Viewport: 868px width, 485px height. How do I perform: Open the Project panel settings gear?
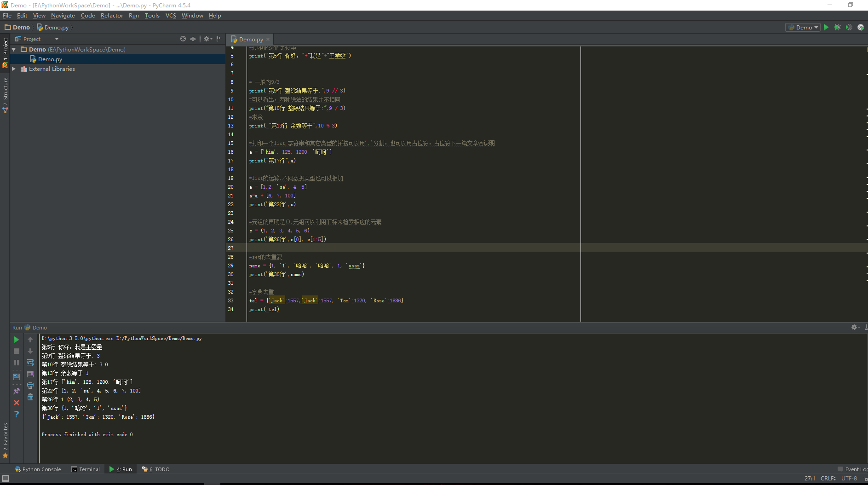[207, 39]
